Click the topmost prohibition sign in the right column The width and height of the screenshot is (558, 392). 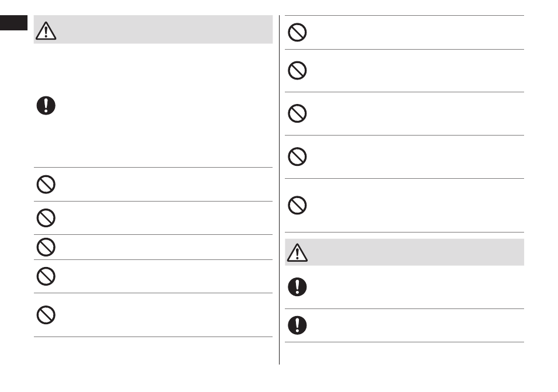pos(297,32)
